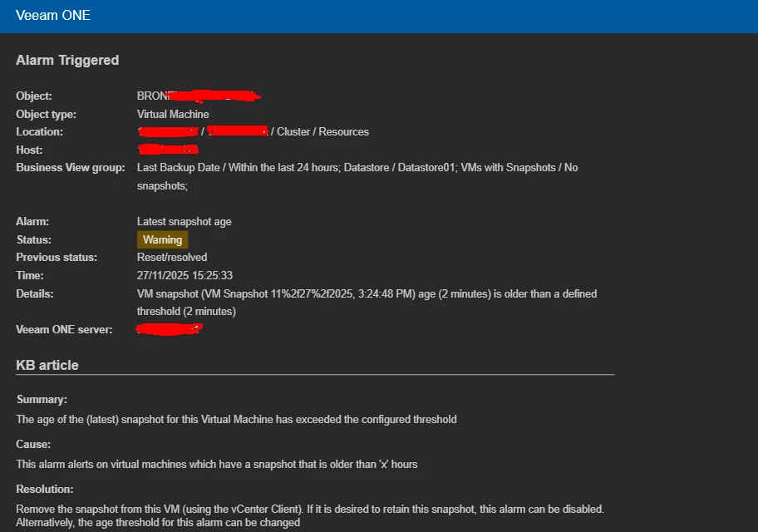Image resolution: width=758 pixels, height=532 pixels.
Task: Click the summary sentence about exceeded threshold
Action: [x=236, y=419]
